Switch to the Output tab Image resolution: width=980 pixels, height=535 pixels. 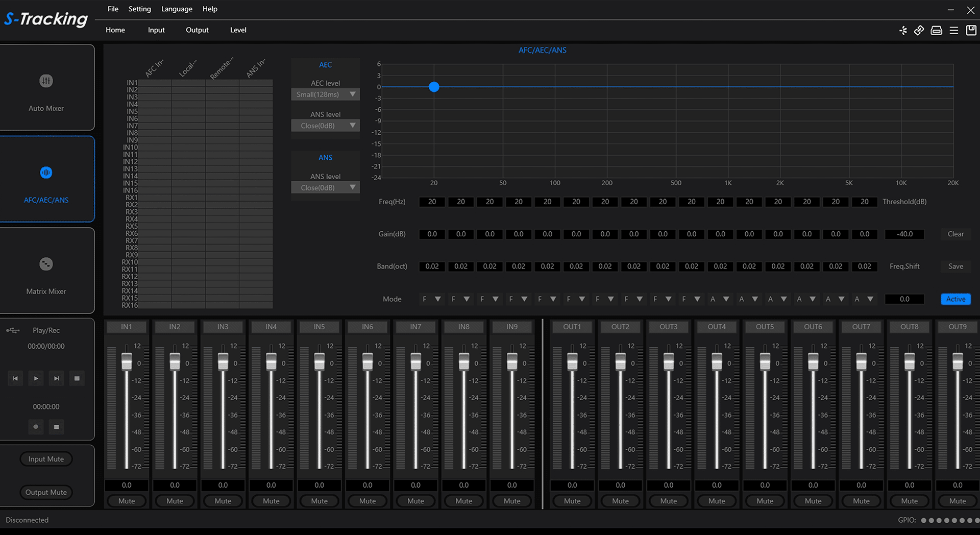click(x=197, y=30)
